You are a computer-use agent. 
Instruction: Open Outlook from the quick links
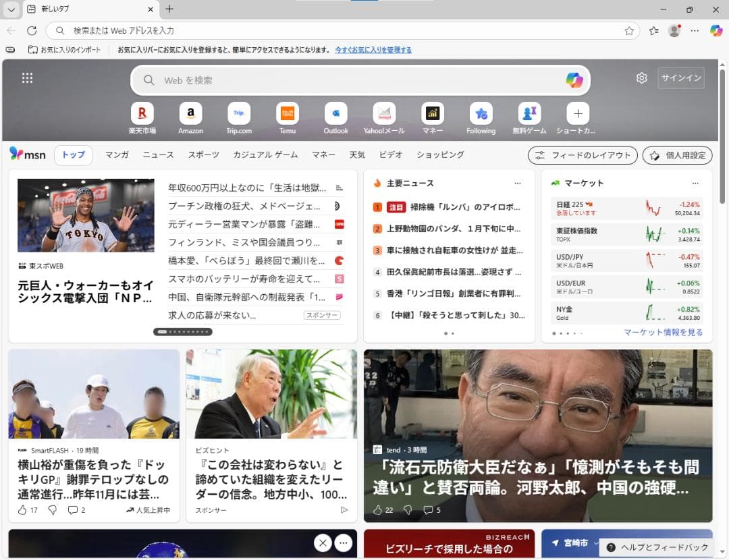coord(335,113)
